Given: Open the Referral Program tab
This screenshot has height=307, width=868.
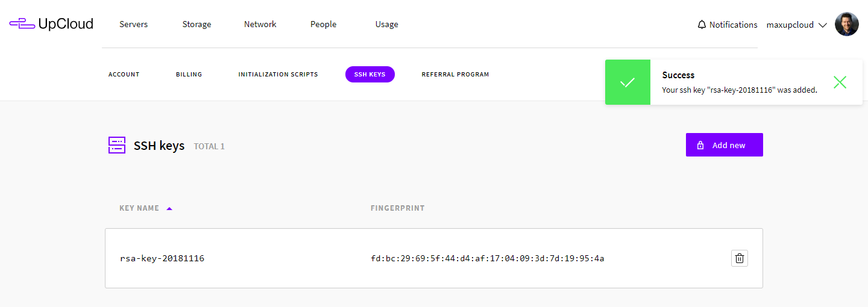Looking at the screenshot, I should 455,75.
